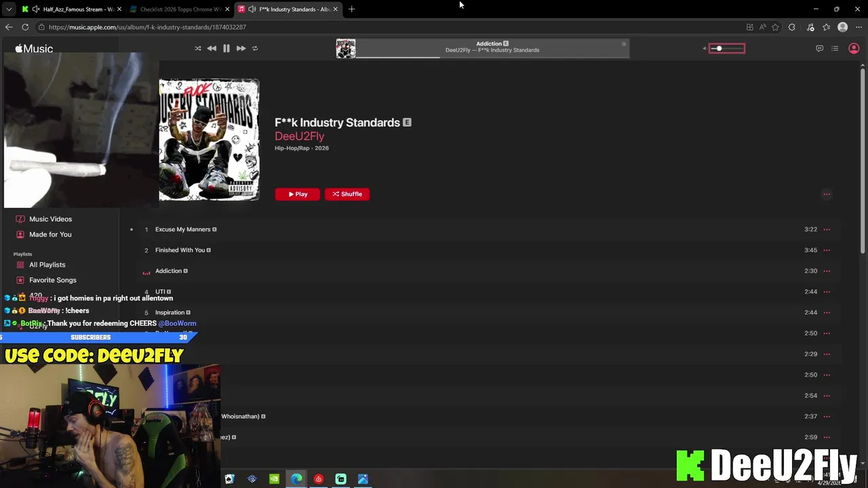
Task: Open the browser tab search dropdown
Action: [x=9, y=9]
